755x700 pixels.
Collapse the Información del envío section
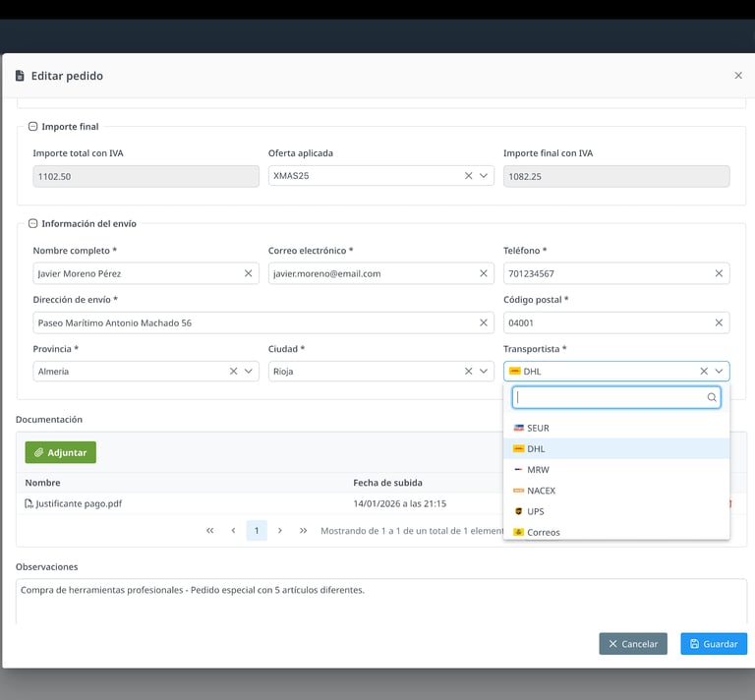[x=32, y=223]
